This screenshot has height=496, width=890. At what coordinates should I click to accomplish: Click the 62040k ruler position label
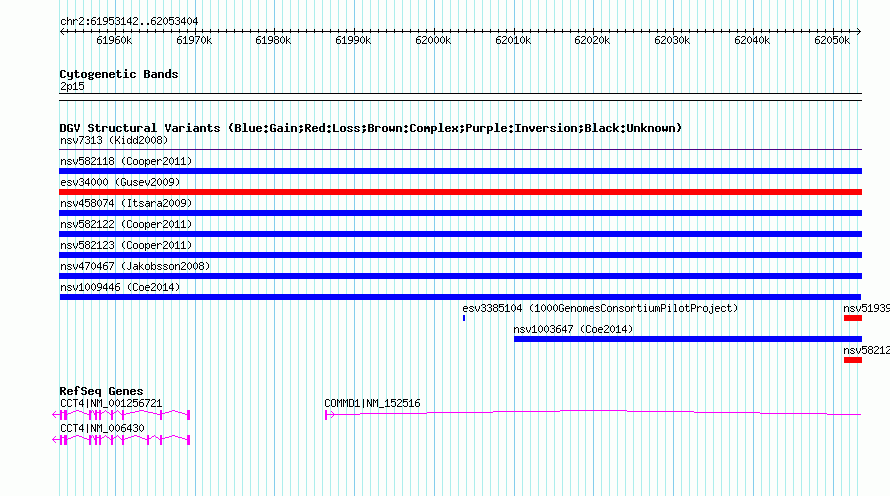point(752,40)
